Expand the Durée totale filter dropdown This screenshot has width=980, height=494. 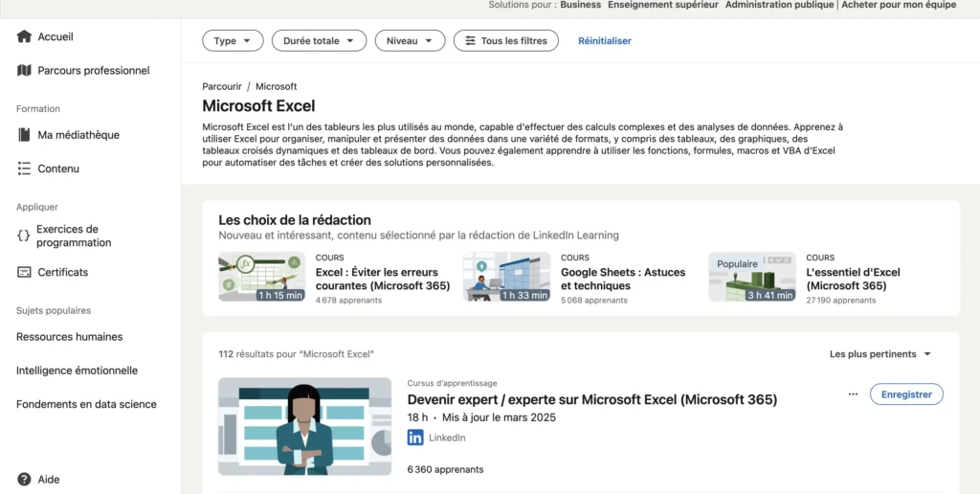pyautogui.click(x=319, y=41)
